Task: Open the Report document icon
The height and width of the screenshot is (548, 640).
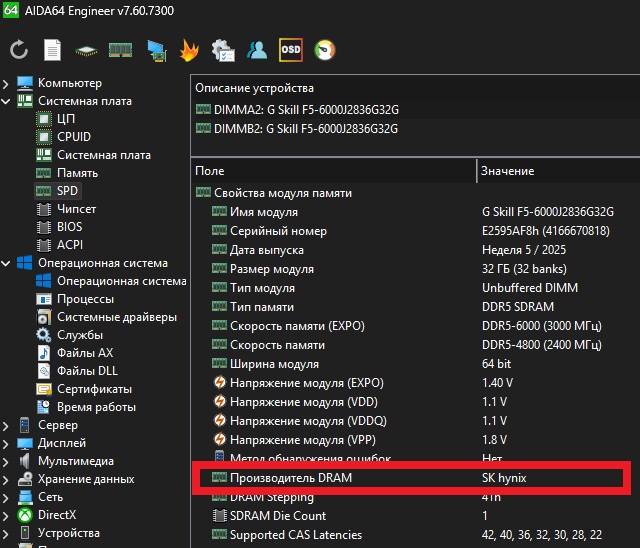Action: 52,50
